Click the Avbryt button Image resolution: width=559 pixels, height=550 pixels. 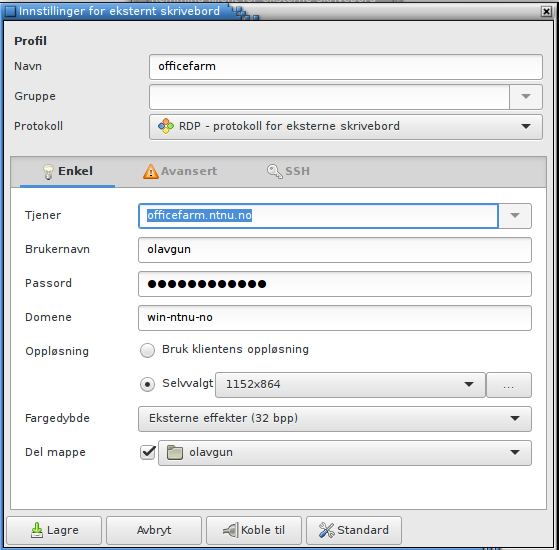pyautogui.click(x=154, y=530)
